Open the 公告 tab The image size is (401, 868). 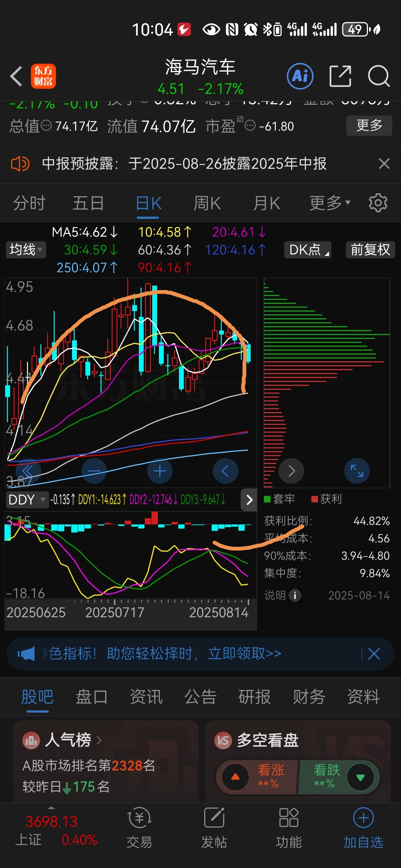[200, 697]
